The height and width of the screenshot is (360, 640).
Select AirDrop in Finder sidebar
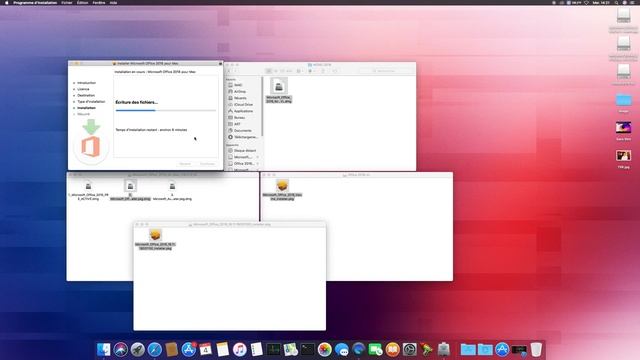tap(240, 91)
